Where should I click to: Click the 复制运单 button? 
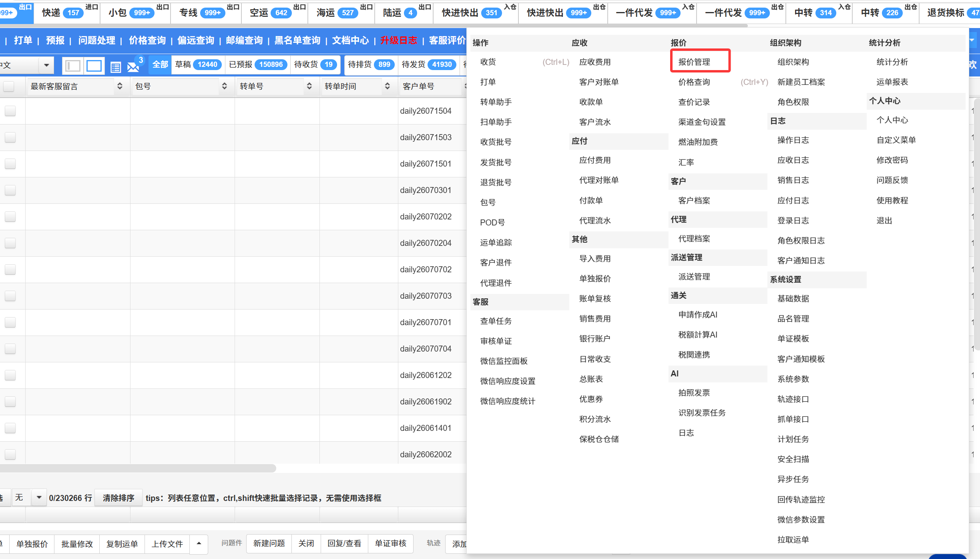click(x=122, y=544)
